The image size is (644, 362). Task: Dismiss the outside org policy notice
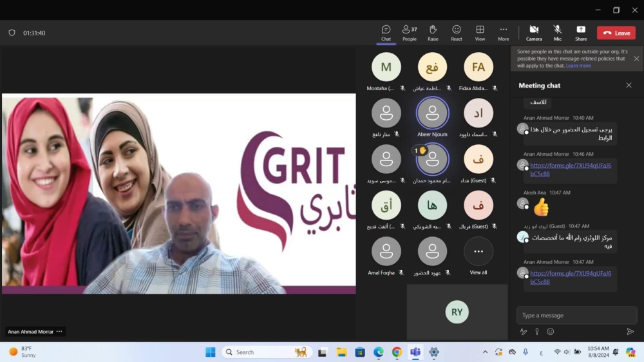pos(636,59)
